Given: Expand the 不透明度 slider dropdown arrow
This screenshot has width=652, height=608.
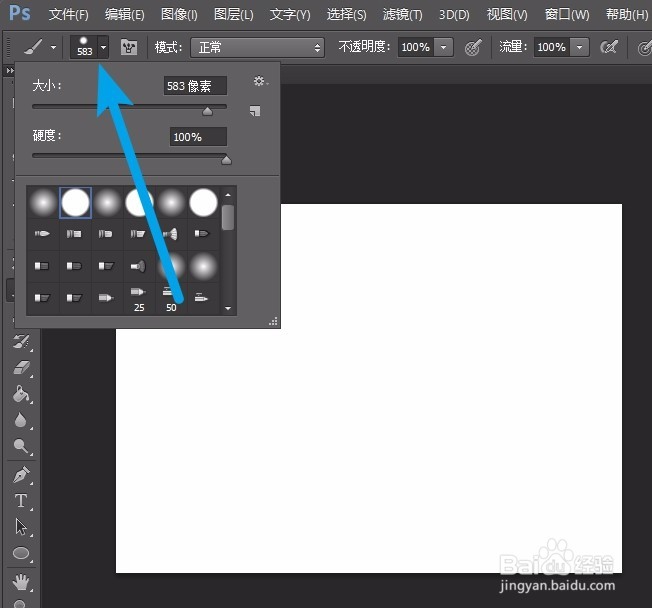Looking at the screenshot, I should 444,47.
